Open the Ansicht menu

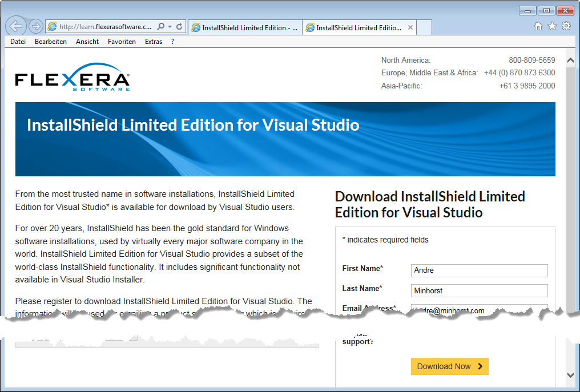[x=87, y=42]
